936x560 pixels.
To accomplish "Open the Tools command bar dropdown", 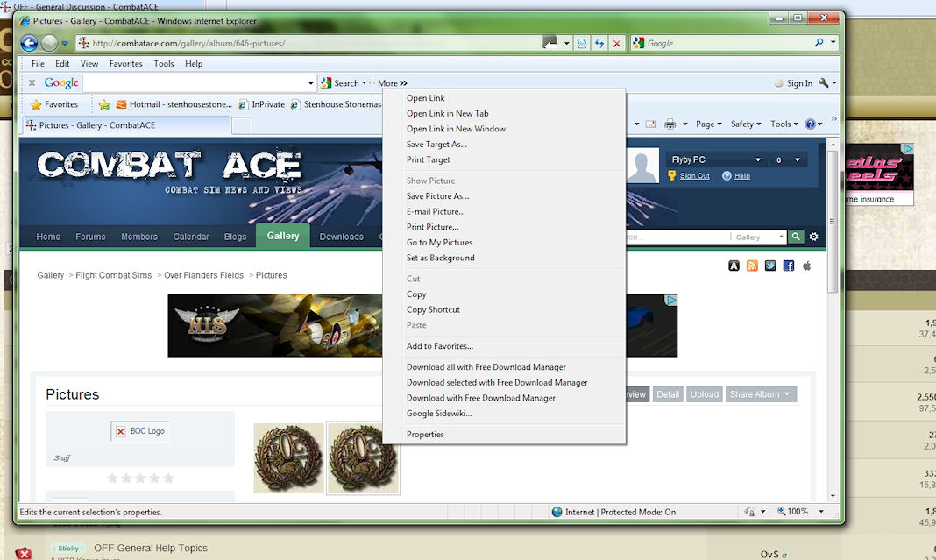I will click(x=784, y=124).
